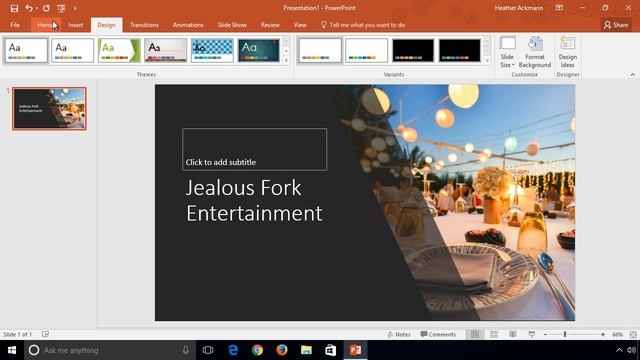Toggle the Notes pane
The height and width of the screenshot is (360, 640).
click(x=399, y=334)
